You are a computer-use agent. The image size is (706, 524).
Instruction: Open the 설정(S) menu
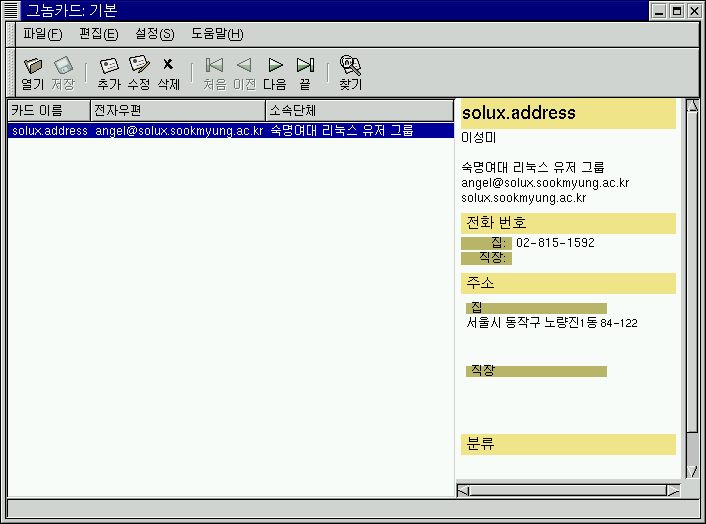click(x=154, y=34)
